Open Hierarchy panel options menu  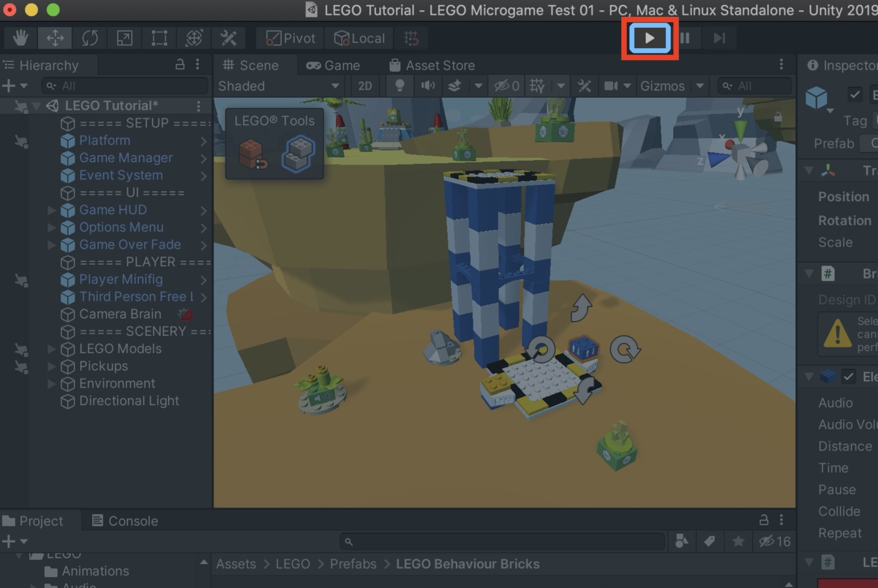point(198,64)
